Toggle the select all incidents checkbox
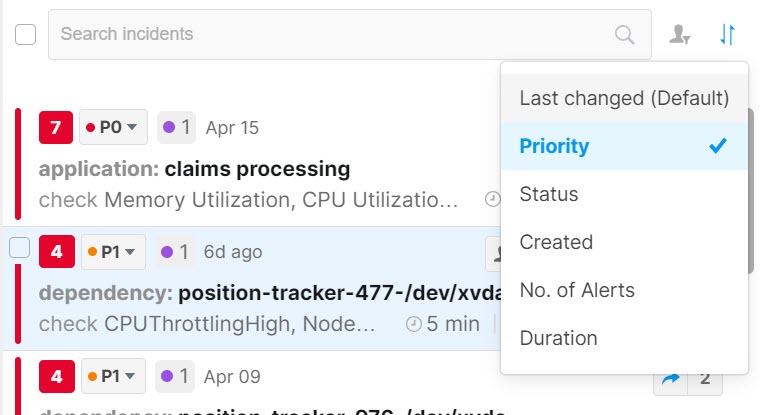 point(26,35)
